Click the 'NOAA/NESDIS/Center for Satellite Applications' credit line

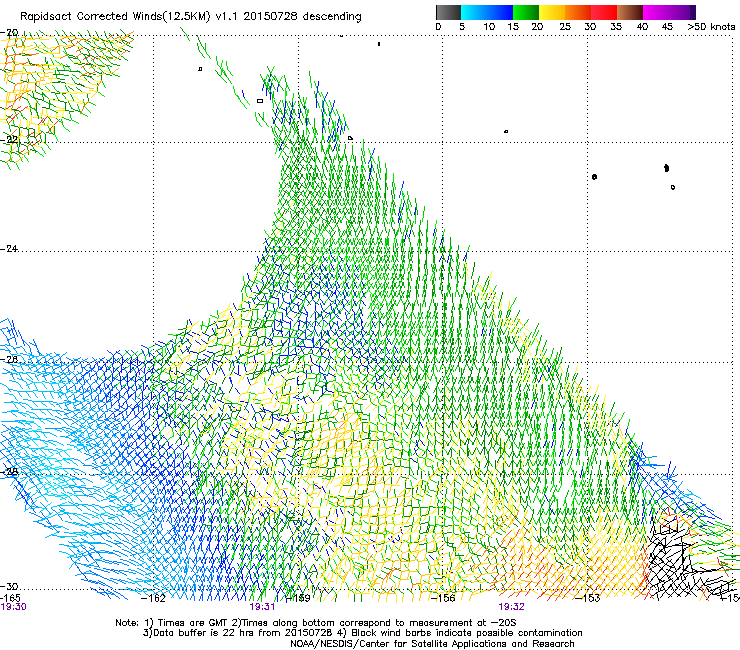432,644
